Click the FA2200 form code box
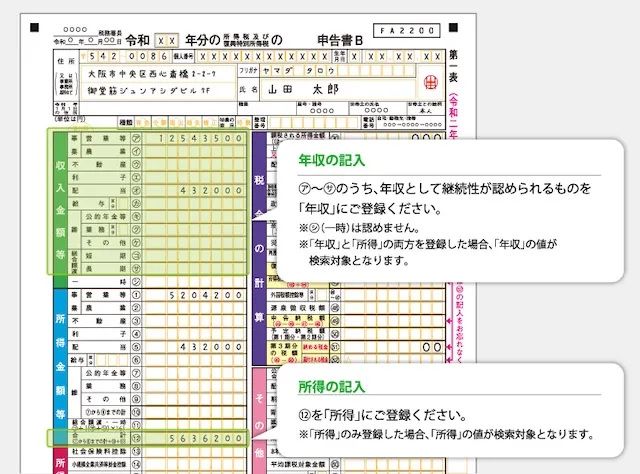This screenshot has height=474, width=640. pyautogui.click(x=407, y=31)
